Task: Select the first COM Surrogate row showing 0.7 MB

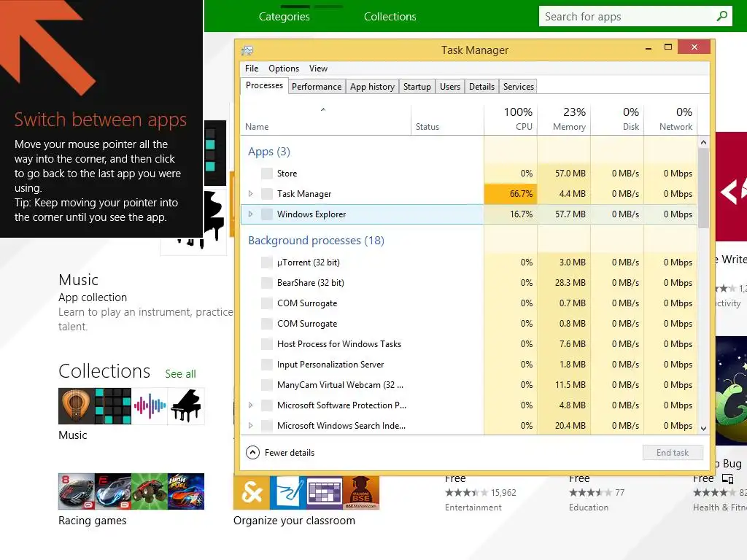Action: (469, 303)
